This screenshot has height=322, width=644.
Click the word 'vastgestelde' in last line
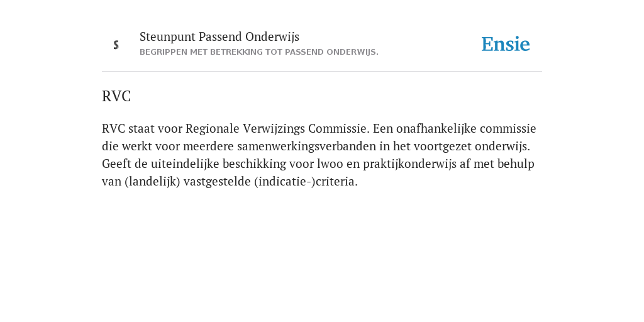click(217, 182)
